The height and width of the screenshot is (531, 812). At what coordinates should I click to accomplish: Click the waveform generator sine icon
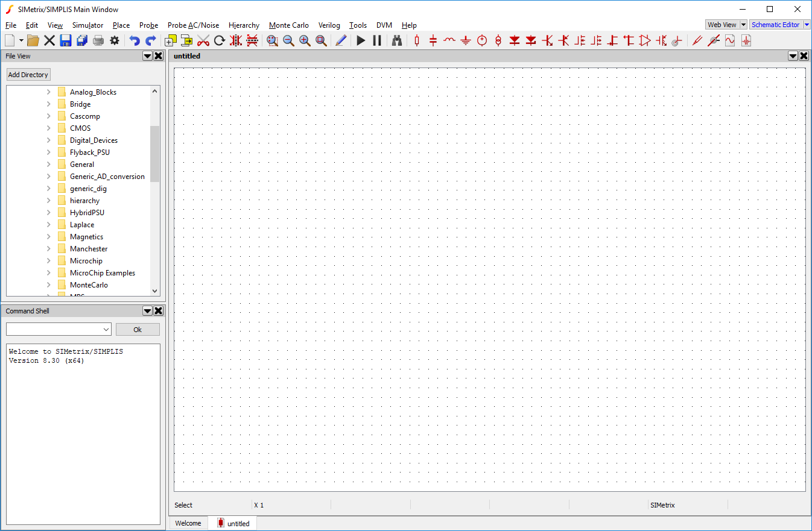coord(730,40)
